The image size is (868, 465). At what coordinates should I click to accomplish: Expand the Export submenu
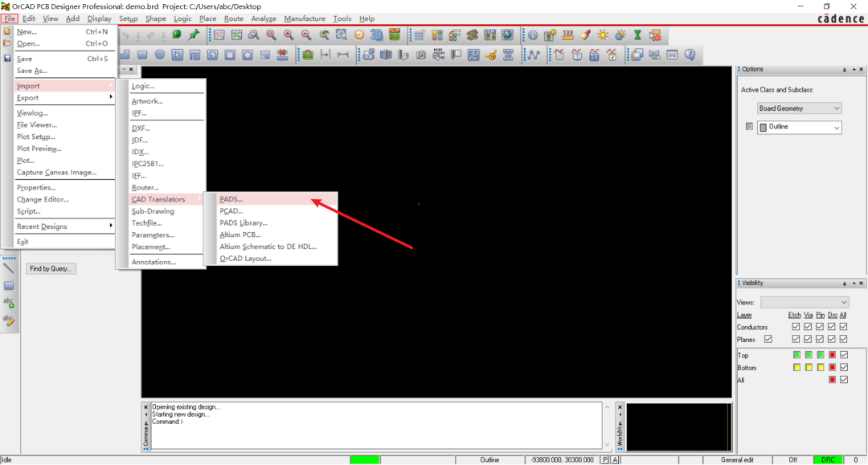coord(64,98)
